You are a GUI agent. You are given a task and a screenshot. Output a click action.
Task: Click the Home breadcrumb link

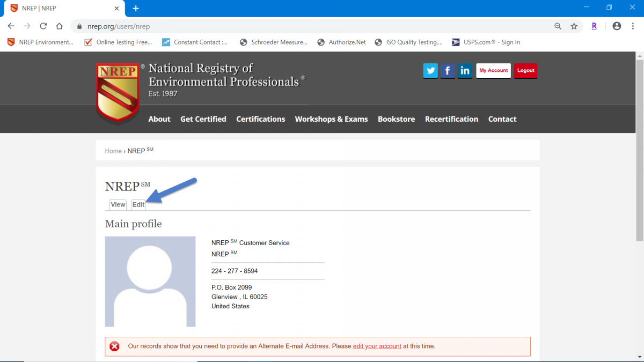pos(113,151)
